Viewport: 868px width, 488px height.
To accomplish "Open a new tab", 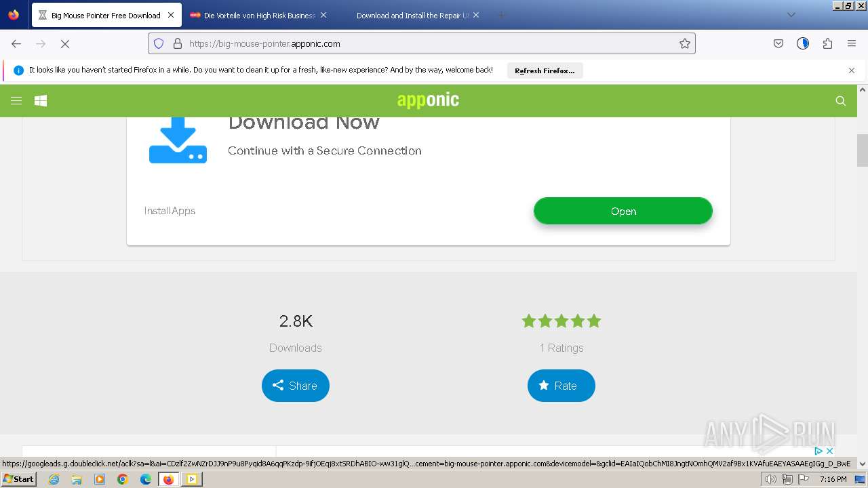I will coord(501,15).
